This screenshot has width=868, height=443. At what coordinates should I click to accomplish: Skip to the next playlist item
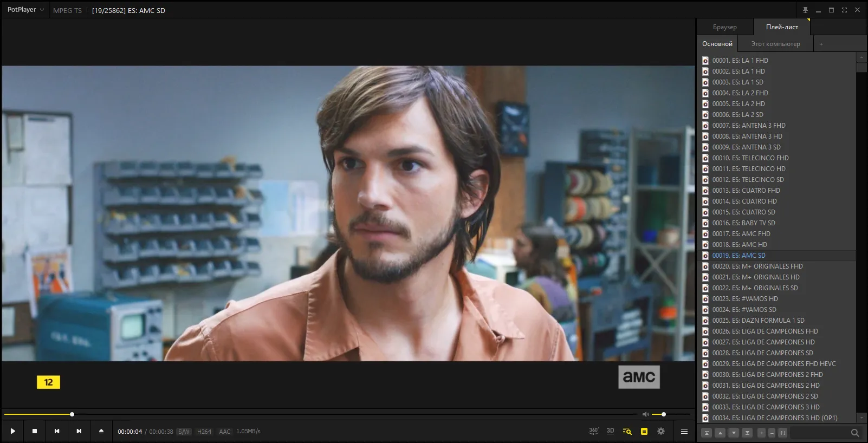tap(79, 431)
